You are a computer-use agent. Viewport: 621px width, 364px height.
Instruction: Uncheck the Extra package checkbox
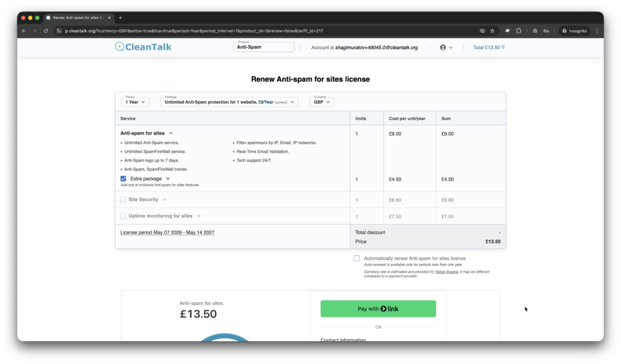pos(123,179)
